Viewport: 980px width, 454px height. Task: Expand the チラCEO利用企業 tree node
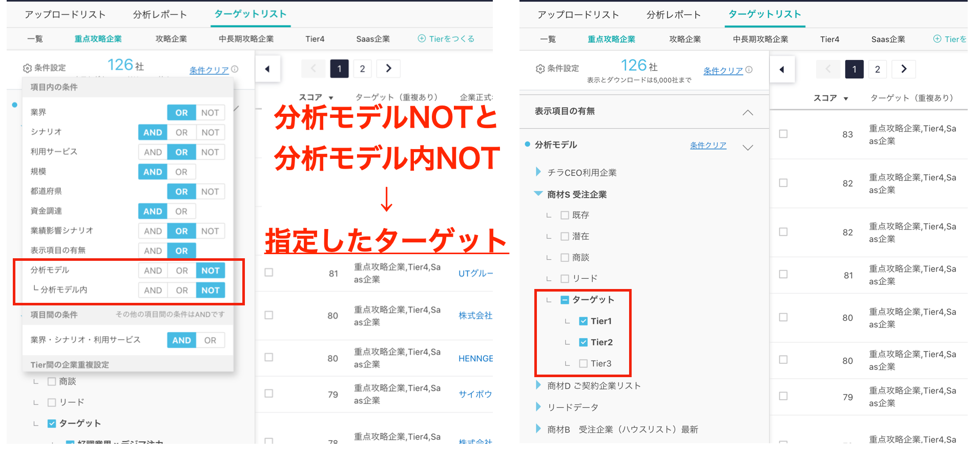point(538,172)
